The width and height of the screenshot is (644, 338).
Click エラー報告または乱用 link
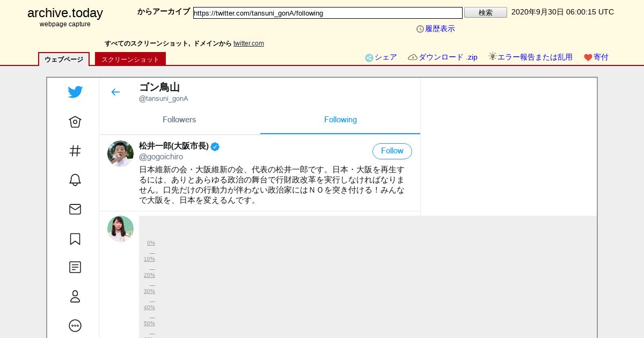pyautogui.click(x=535, y=57)
